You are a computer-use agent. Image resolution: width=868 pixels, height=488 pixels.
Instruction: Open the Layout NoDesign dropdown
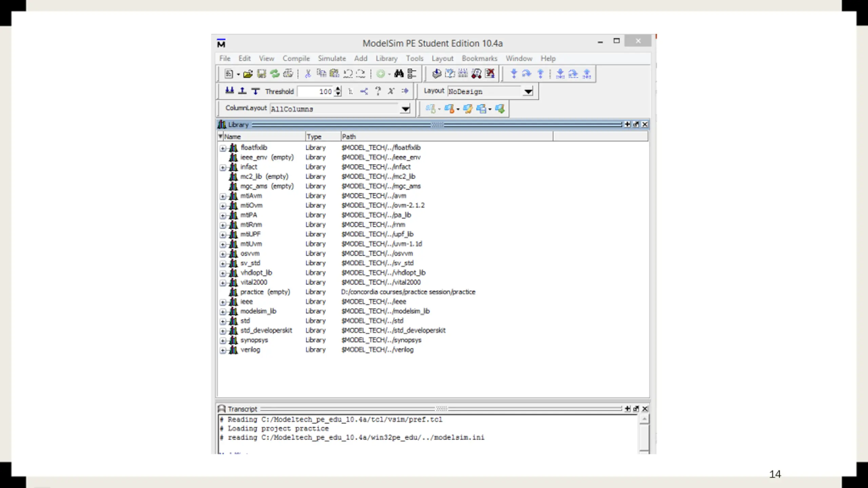coord(528,91)
